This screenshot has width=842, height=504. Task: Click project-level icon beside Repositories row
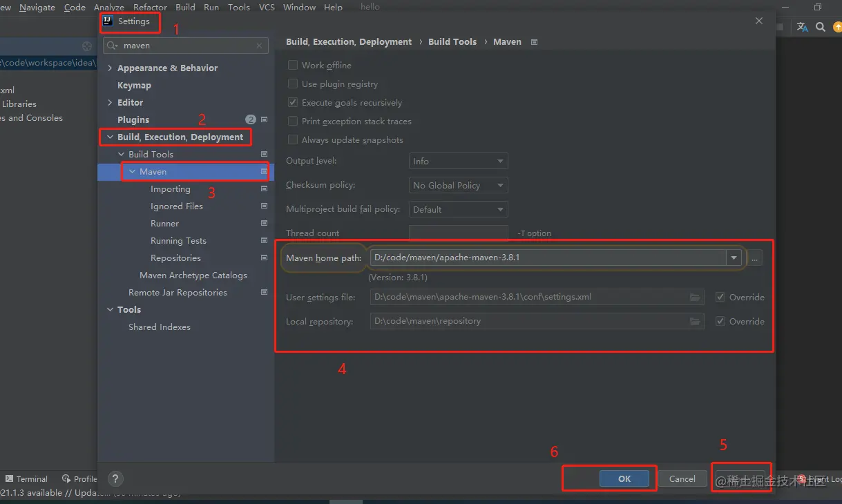264,258
